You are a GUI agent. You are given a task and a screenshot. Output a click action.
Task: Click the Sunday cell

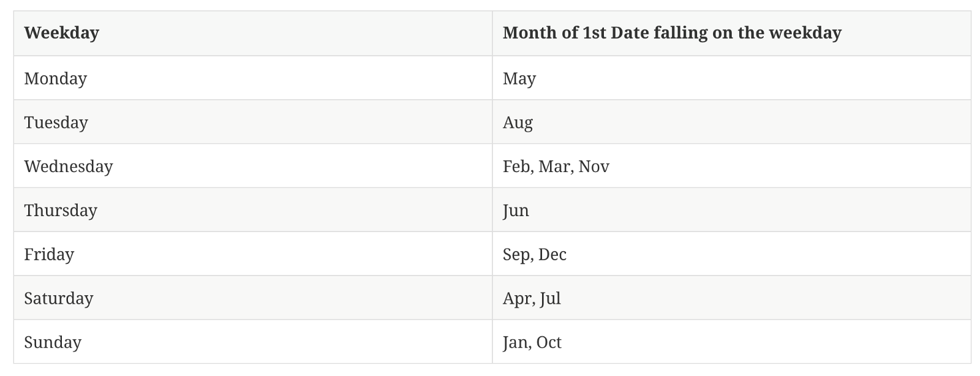pyautogui.click(x=53, y=342)
